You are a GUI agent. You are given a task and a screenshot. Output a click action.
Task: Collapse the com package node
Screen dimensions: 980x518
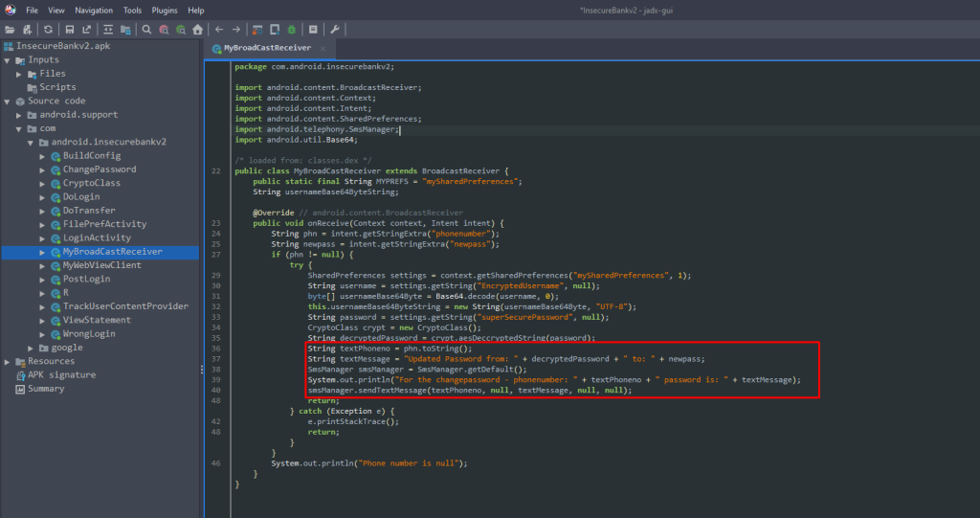coord(19,129)
